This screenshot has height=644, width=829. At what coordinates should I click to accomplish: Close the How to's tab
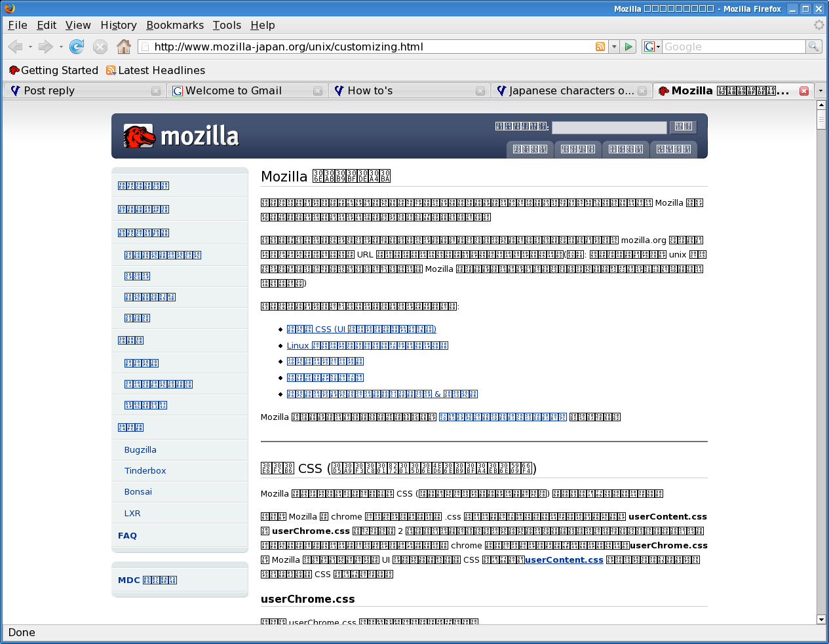click(480, 91)
